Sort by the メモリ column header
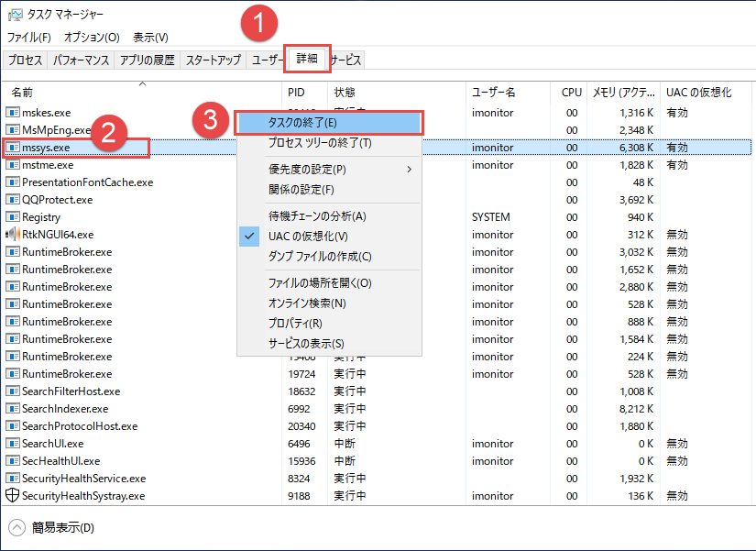This screenshot has height=551, width=756. [x=623, y=93]
